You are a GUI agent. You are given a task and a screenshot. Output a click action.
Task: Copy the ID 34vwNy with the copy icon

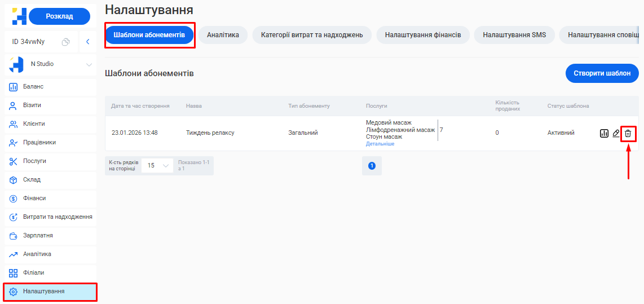pyautogui.click(x=66, y=42)
